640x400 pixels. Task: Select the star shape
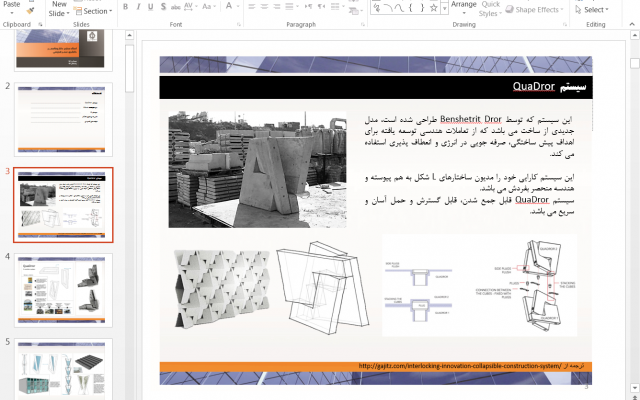(434, 7)
